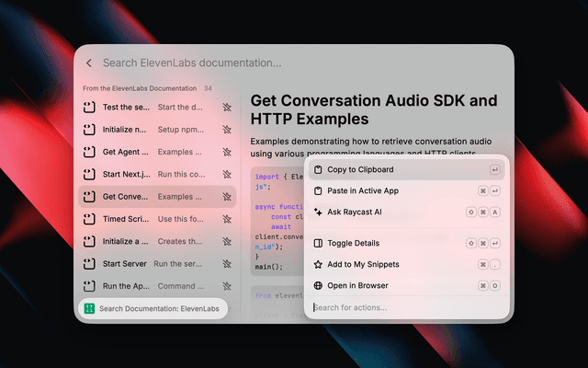Viewport: 588px width, 368px height.
Task: Choose Ask Raycast AI action
Action: [406, 213]
